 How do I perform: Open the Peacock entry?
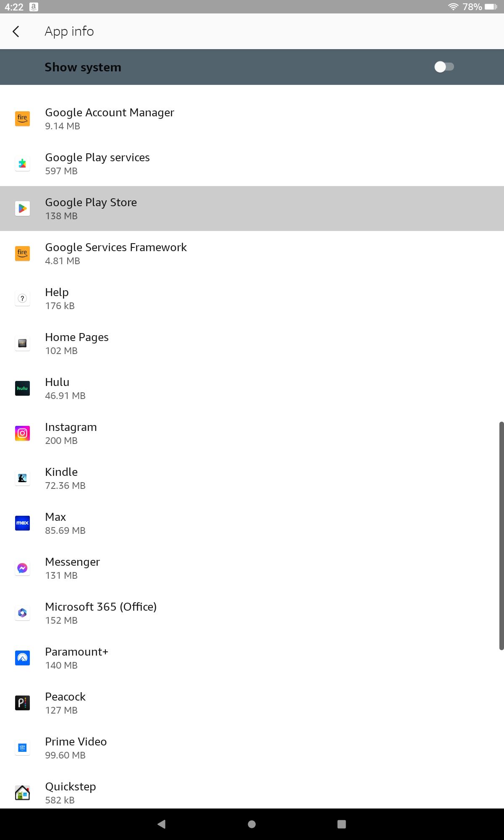(x=252, y=703)
